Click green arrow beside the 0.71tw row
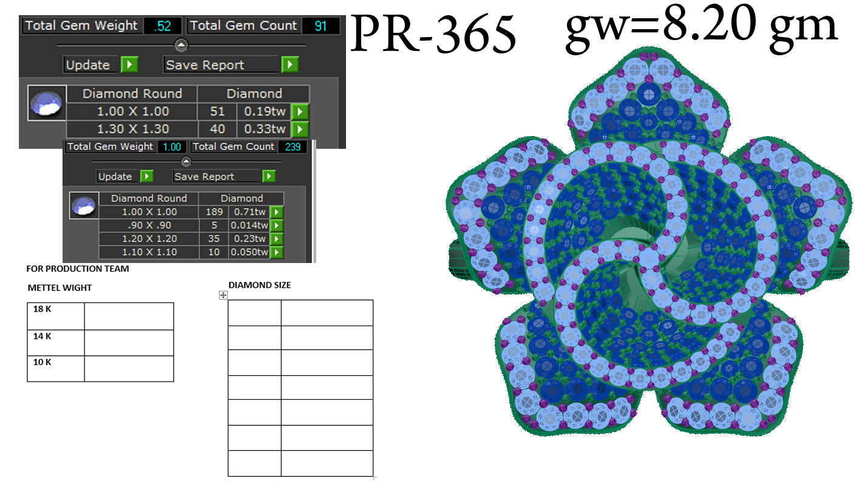This screenshot has height=492, width=868. (276, 212)
